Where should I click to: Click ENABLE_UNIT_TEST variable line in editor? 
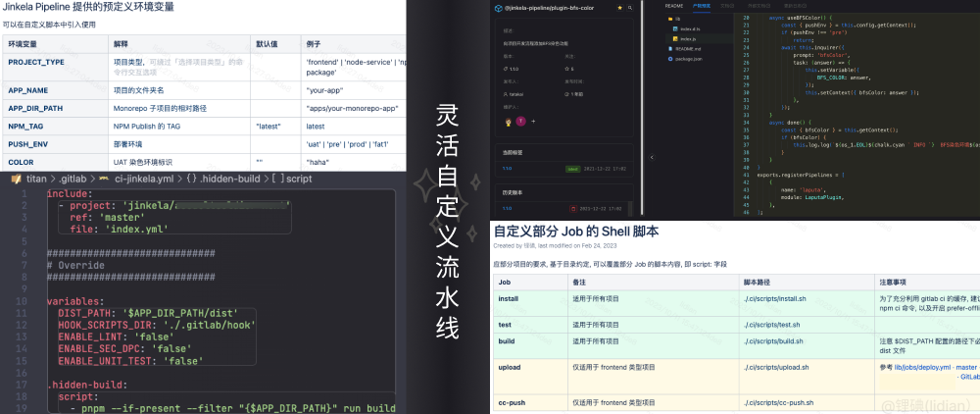pos(130,361)
